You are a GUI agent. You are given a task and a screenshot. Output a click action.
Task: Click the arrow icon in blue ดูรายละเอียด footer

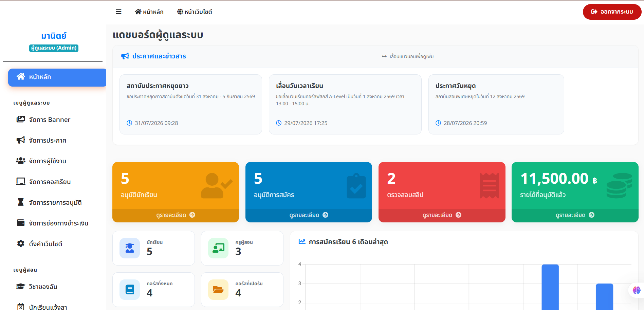pyautogui.click(x=326, y=215)
